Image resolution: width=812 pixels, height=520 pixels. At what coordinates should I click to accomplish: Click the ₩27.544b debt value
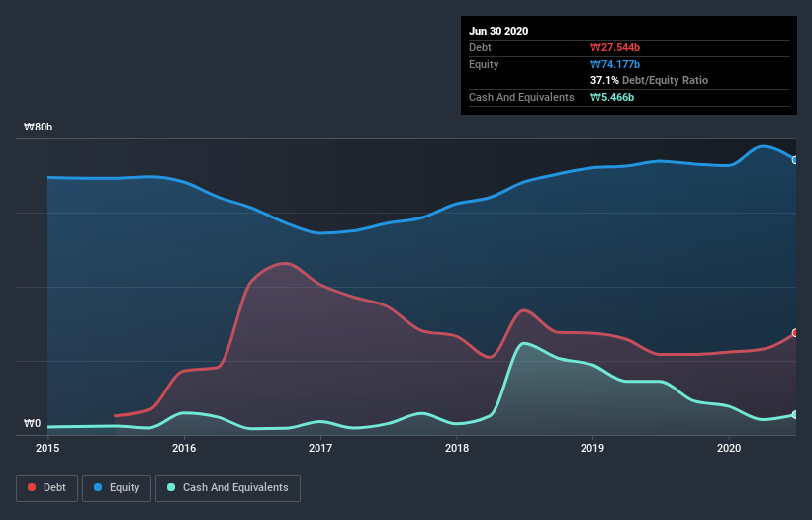click(x=615, y=47)
